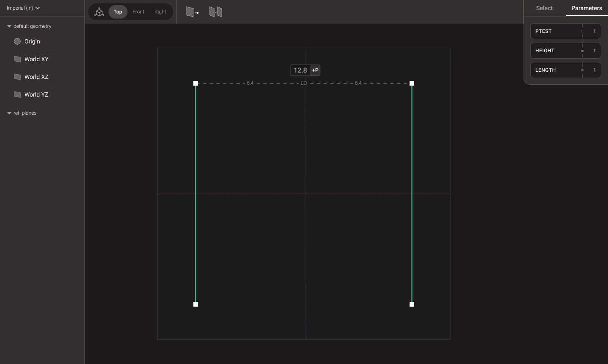Open the Parameters tab
Image resolution: width=608 pixels, height=364 pixels.
click(x=586, y=8)
